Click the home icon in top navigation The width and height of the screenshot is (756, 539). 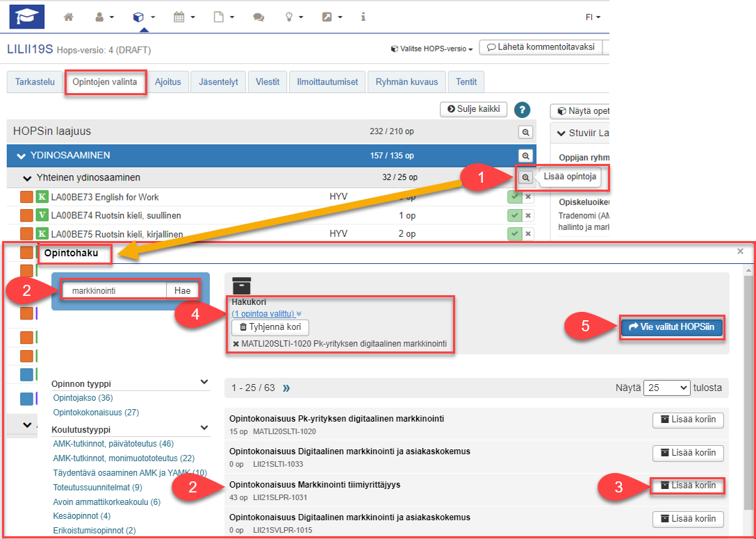(68, 17)
